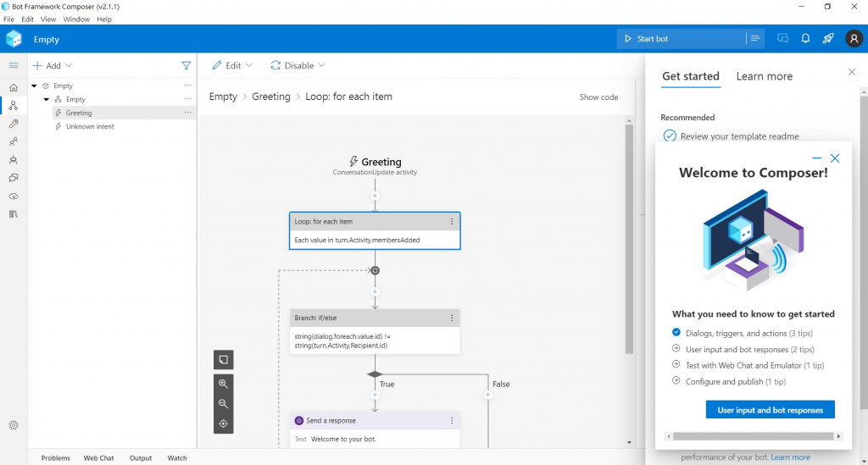
Task: Open the Help menu
Action: (104, 19)
